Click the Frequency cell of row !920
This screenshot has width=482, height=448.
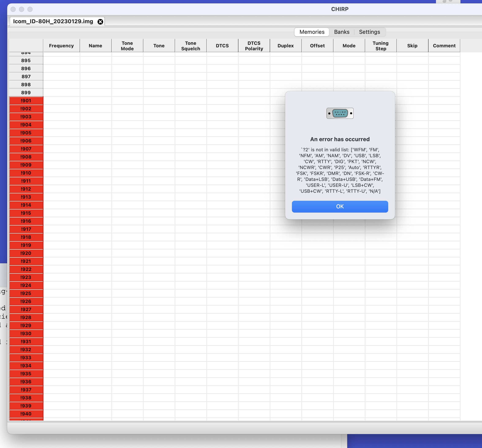pyautogui.click(x=61, y=253)
